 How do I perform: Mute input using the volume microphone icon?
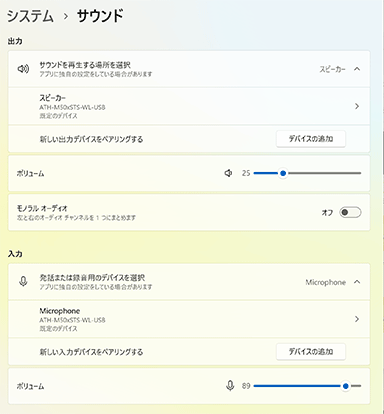pyautogui.click(x=230, y=386)
